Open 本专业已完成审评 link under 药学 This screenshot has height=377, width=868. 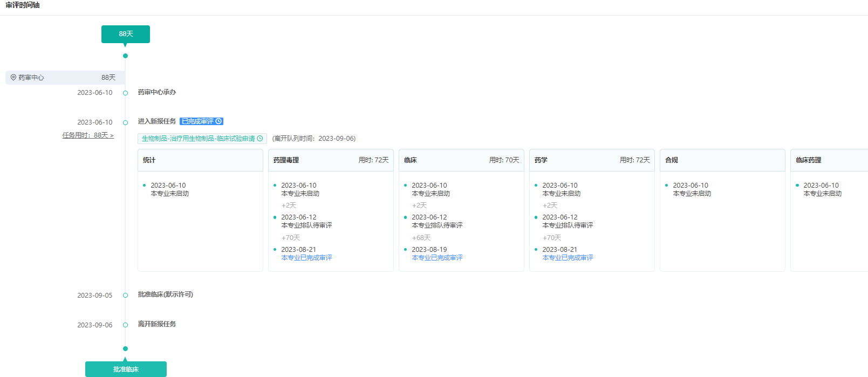point(568,258)
